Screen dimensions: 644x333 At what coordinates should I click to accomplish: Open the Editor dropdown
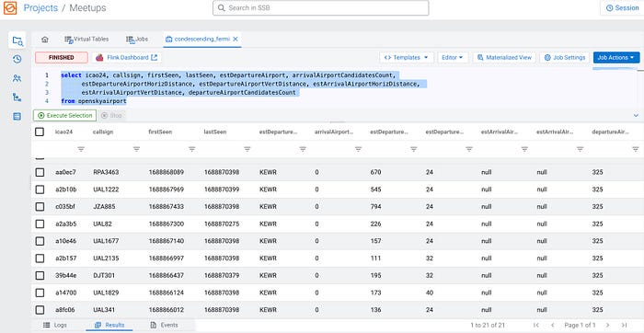pyautogui.click(x=453, y=57)
